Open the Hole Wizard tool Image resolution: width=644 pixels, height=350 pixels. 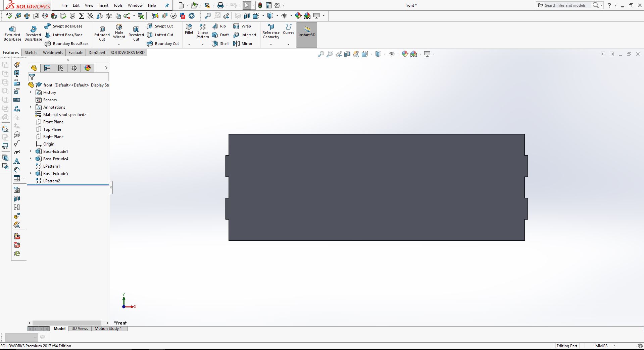tap(119, 31)
